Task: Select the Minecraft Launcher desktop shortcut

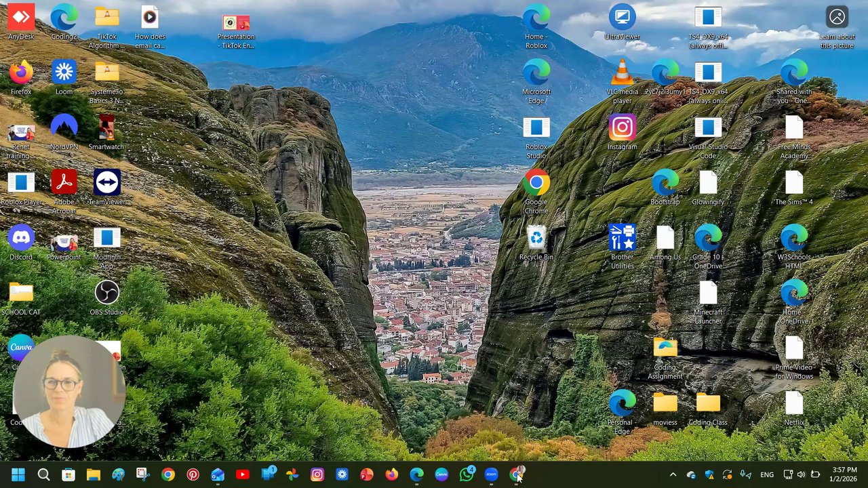Action: tap(708, 302)
